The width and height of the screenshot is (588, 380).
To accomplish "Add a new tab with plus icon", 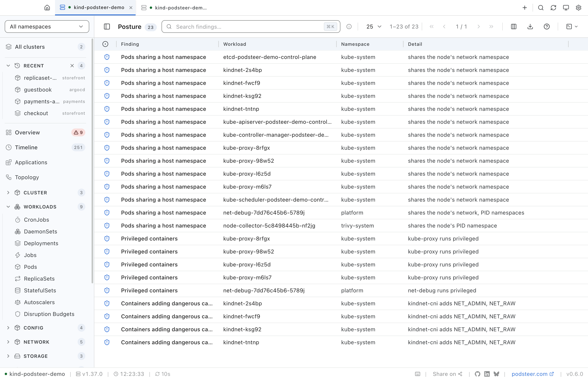I will click(x=525, y=8).
